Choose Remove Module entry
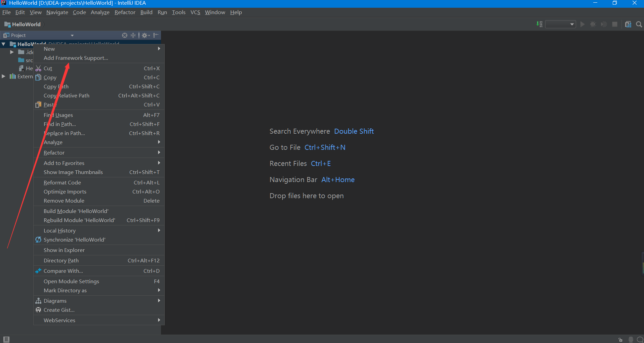The height and width of the screenshot is (343, 644). click(99, 201)
